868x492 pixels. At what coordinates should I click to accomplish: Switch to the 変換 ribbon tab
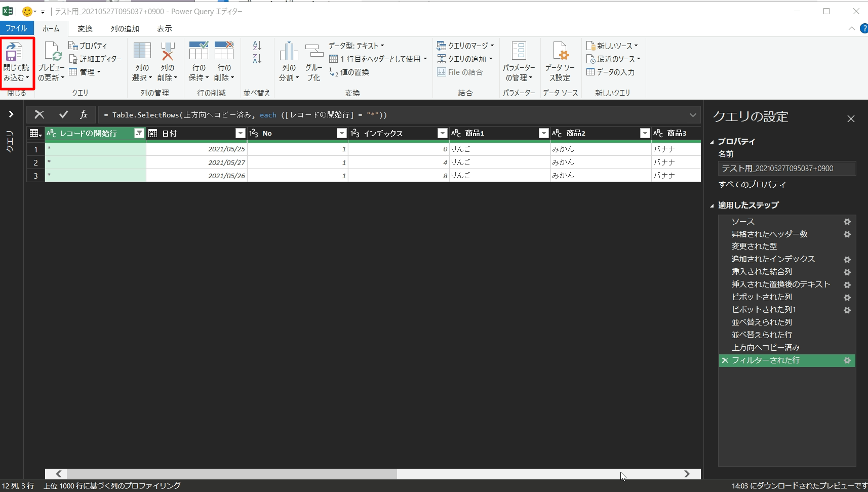point(85,28)
